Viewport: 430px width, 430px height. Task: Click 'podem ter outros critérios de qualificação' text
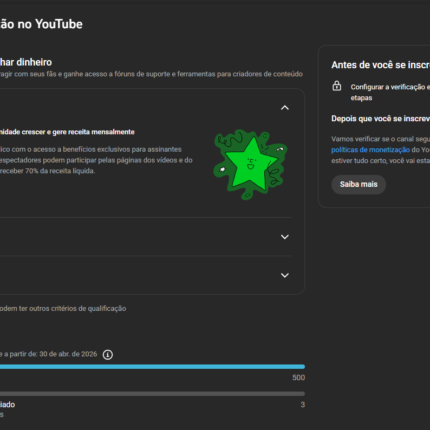click(x=63, y=309)
